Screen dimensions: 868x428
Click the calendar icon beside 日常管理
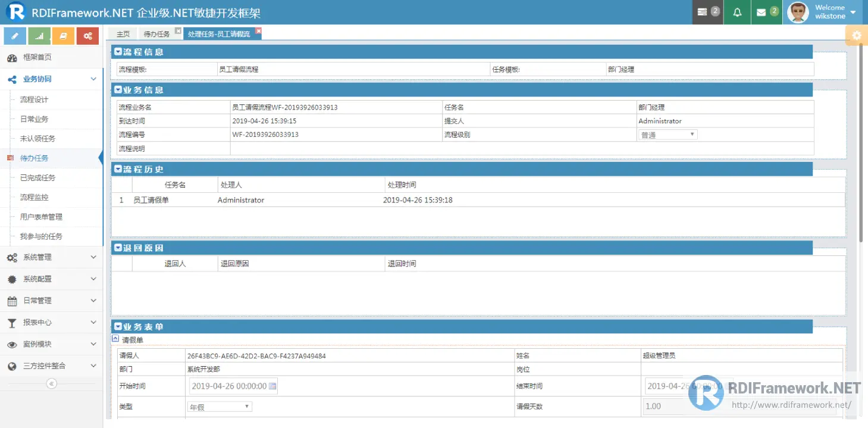[12, 301]
